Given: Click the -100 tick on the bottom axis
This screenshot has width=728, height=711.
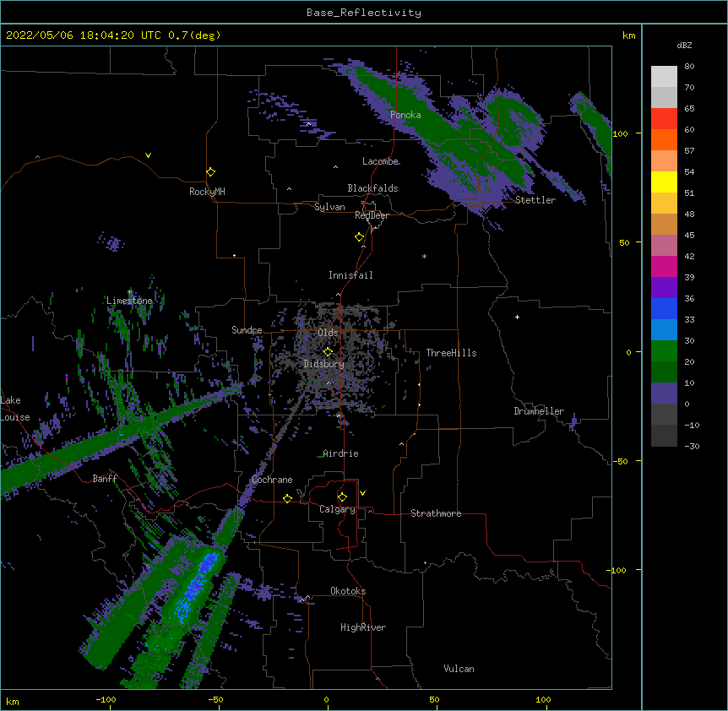Looking at the screenshot, I should click(x=106, y=699).
